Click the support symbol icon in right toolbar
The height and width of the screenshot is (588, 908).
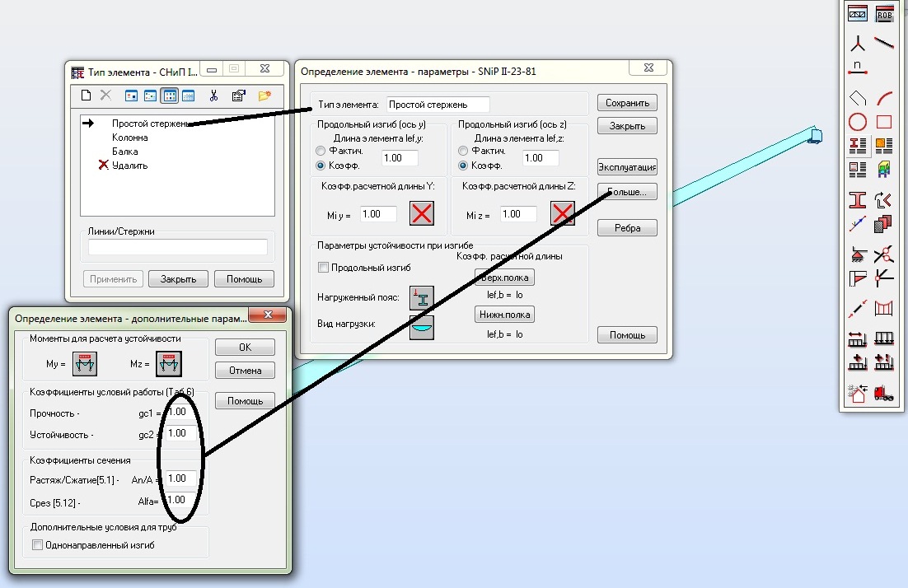[858, 254]
